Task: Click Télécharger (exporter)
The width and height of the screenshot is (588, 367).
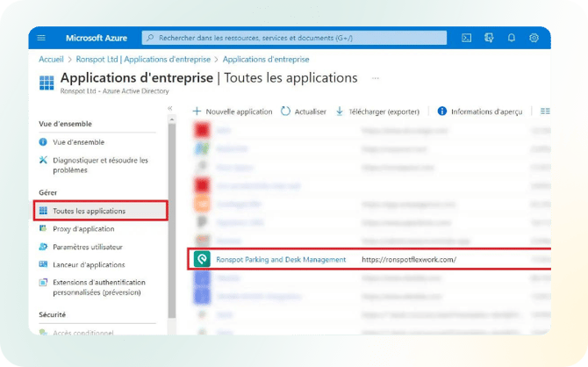Action: [x=377, y=112]
